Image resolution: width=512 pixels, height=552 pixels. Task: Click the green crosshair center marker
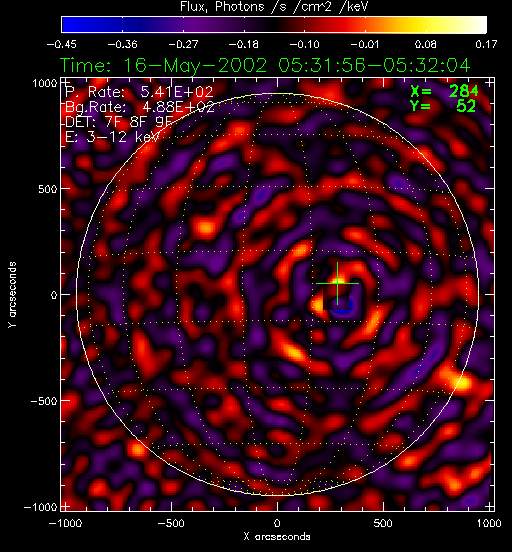click(x=337, y=283)
